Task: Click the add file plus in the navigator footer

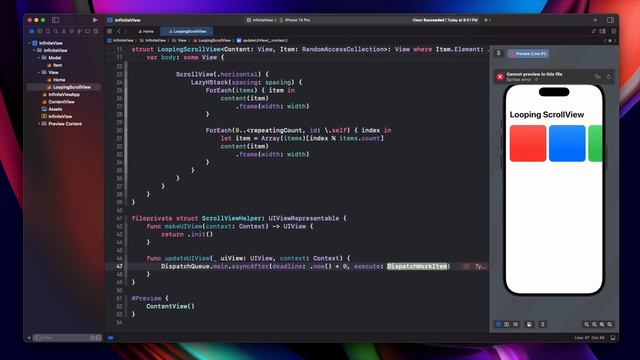Action: pos(29,338)
